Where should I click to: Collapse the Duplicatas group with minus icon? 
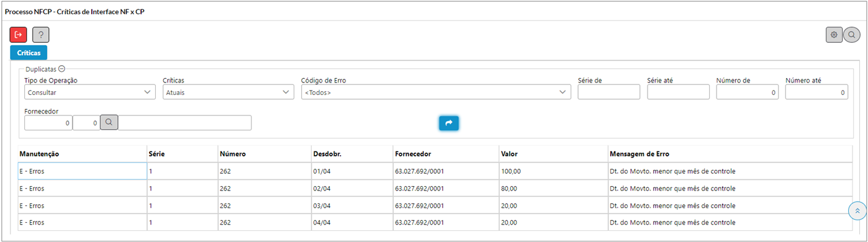pos(61,69)
